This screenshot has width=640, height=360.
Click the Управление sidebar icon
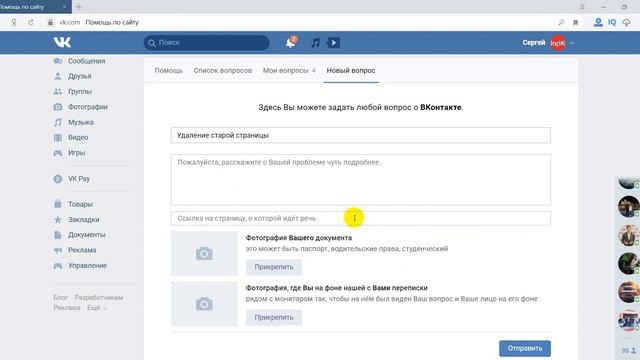[58, 266]
